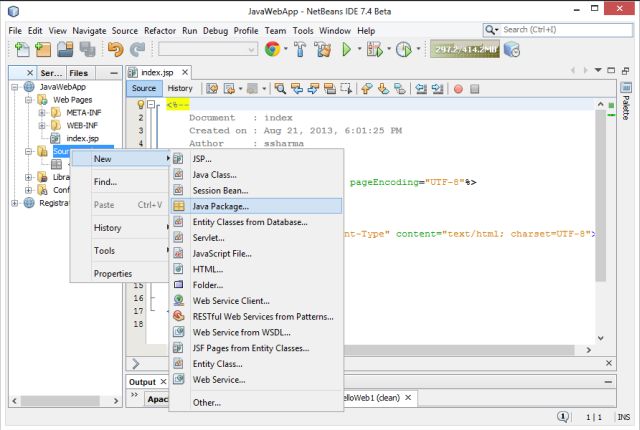Choose Other... at submenu bottom
The width and height of the screenshot is (640, 430).
point(256,402)
